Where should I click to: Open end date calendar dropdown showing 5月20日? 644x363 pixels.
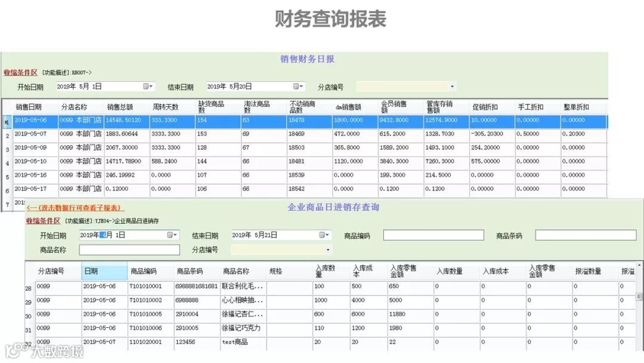pyautogui.click(x=299, y=87)
